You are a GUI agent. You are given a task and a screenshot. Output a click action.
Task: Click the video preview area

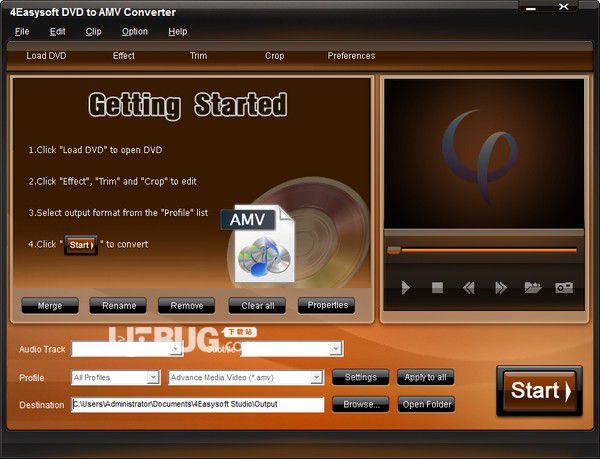click(x=484, y=154)
